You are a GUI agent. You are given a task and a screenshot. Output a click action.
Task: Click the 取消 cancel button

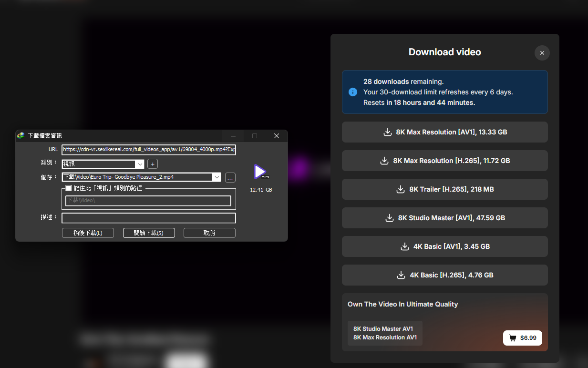[209, 233]
